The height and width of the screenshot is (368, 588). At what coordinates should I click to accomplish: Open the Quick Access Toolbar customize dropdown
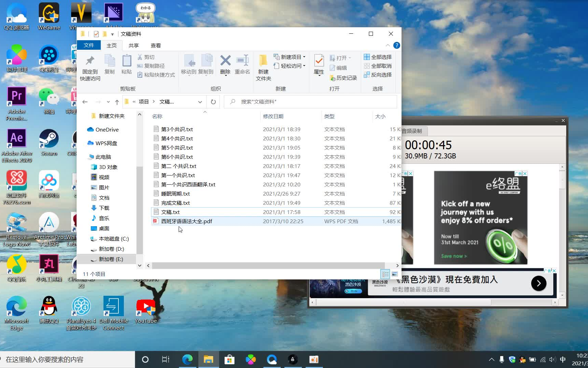(x=112, y=34)
